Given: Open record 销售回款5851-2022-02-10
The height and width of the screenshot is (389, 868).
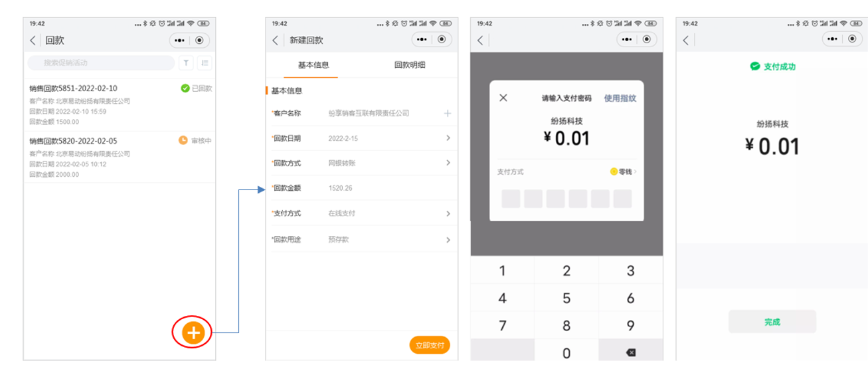Looking at the screenshot, I should tap(120, 105).
